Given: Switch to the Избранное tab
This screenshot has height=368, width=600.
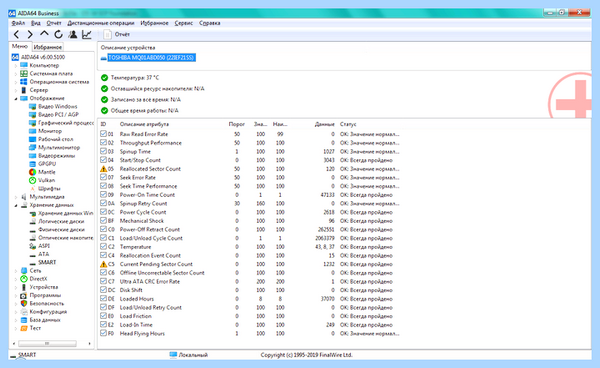Looking at the screenshot, I should pos(48,47).
